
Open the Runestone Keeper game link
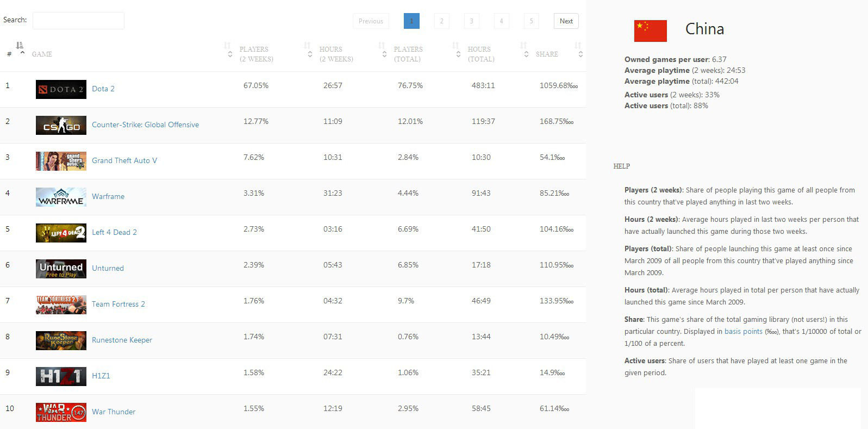[x=122, y=340]
